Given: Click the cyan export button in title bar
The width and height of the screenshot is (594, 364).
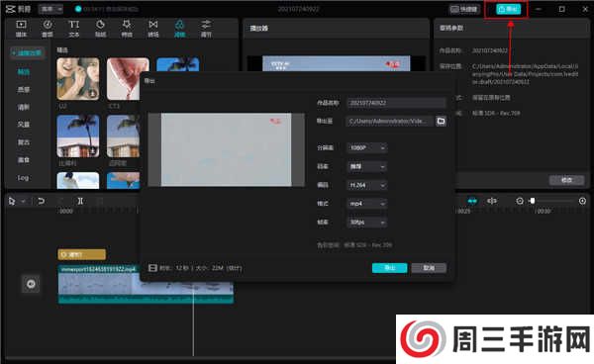Looking at the screenshot, I should [508, 9].
